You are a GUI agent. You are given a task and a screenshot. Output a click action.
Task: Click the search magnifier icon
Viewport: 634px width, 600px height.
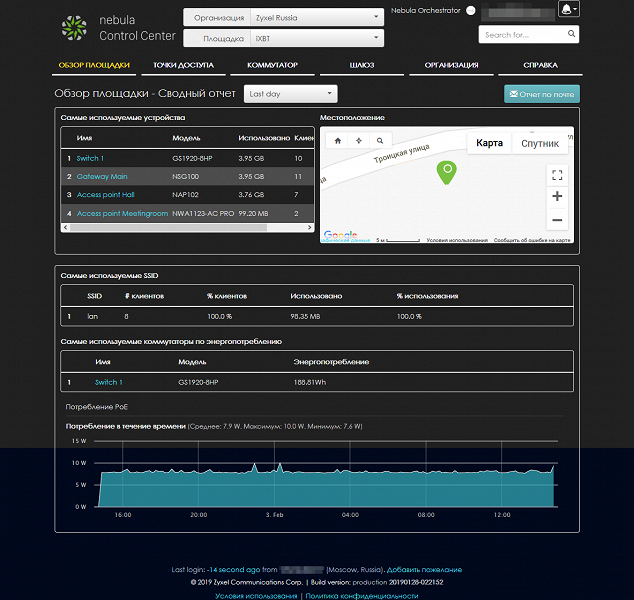tap(571, 34)
